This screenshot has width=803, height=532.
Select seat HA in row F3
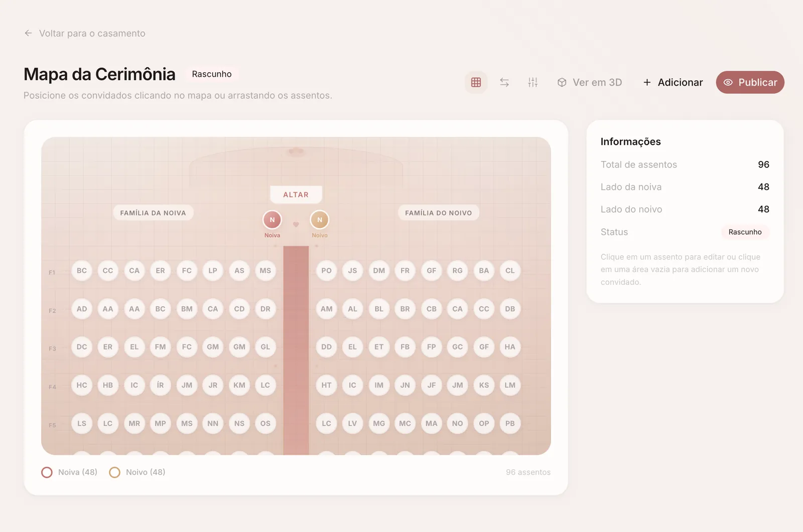click(510, 347)
